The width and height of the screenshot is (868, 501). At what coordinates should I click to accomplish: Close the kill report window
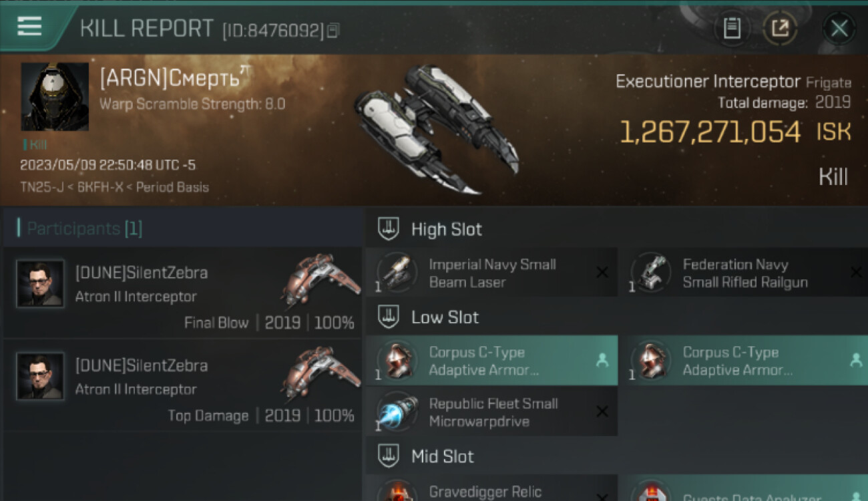click(x=839, y=28)
